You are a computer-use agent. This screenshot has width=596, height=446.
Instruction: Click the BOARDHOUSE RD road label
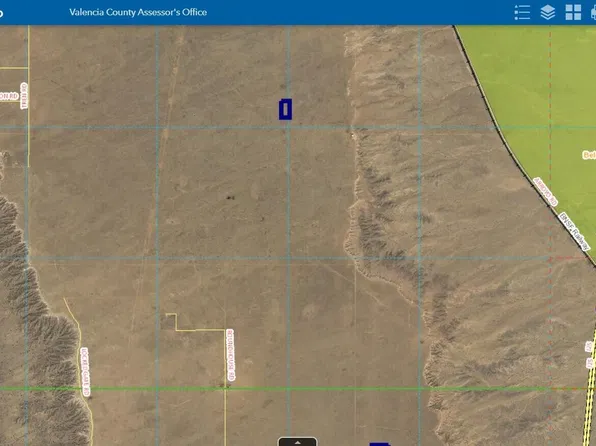pos(230,355)
